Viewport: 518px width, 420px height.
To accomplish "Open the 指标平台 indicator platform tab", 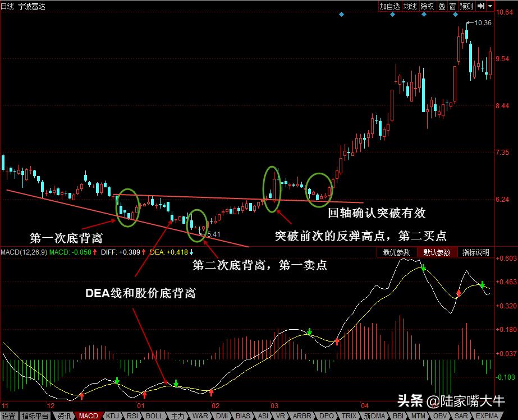I will pos(35,416).
